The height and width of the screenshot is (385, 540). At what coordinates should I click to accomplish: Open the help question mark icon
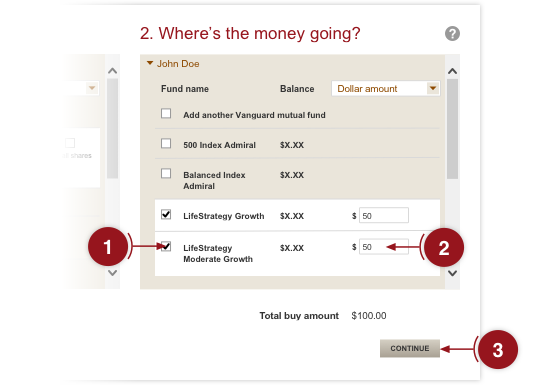(x=452, y=34)
